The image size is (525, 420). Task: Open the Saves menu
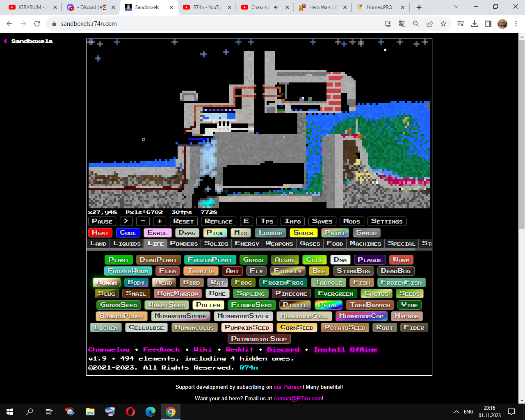322,221
